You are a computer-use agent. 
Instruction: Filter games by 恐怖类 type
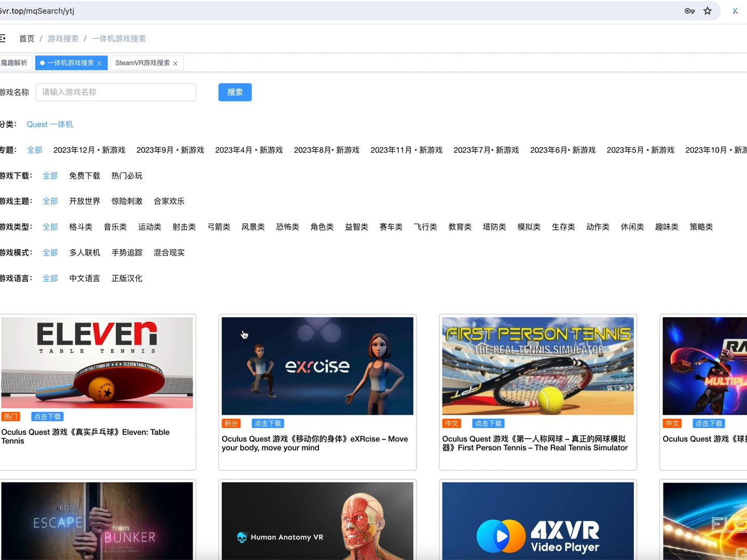(288, 227)
